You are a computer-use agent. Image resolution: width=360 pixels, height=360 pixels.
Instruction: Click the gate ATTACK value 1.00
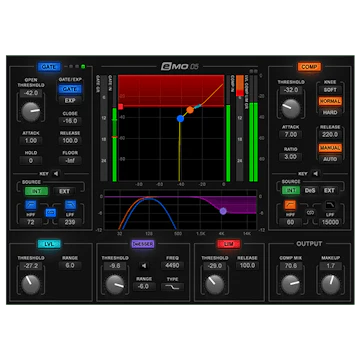[x=31, y=140]
